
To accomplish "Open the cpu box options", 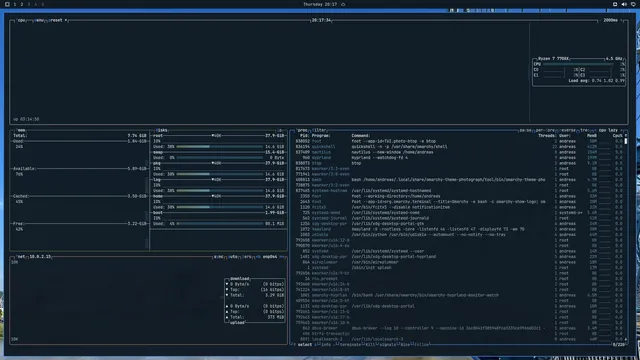I will coord(21,20).
